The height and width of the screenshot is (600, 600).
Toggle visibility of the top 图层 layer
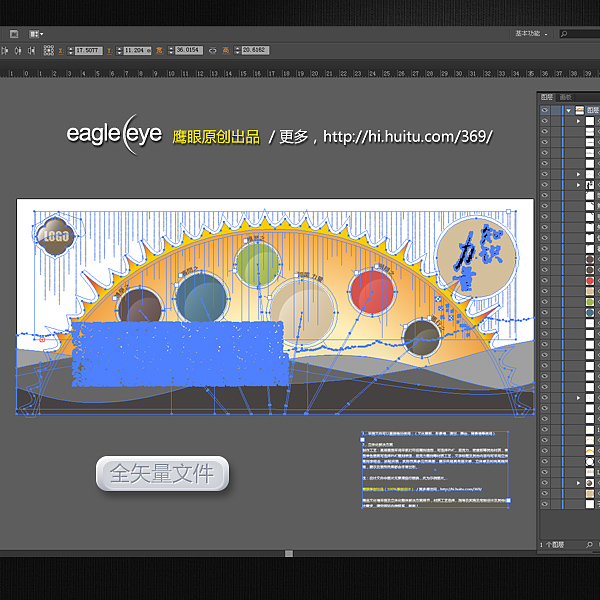(545, 110)
